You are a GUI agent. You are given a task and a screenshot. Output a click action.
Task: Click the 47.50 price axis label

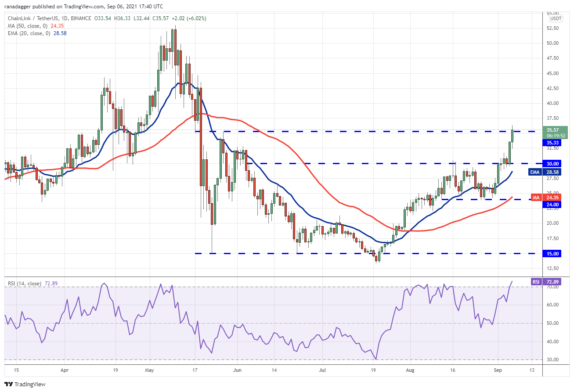pyautogui.click(x=552, y=58)
